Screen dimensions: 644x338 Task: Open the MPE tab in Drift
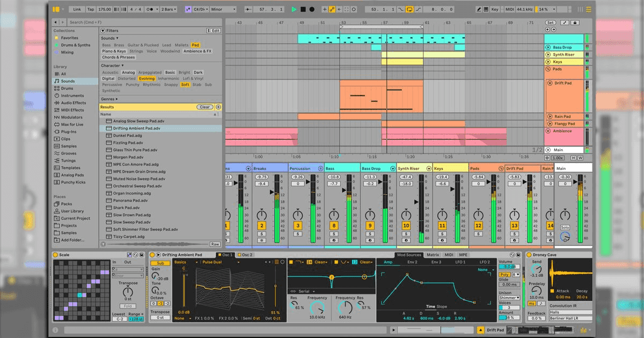pyautogui.click(x=463, y=255)
